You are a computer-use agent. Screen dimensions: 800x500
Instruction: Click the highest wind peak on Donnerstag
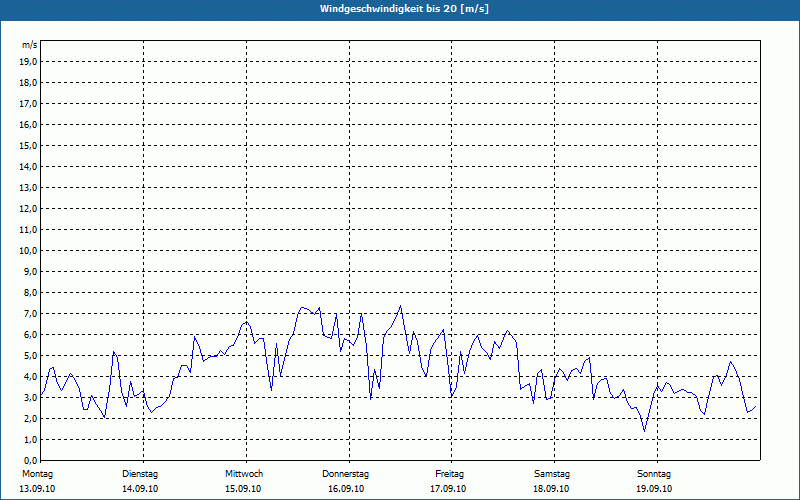point(401,306)
